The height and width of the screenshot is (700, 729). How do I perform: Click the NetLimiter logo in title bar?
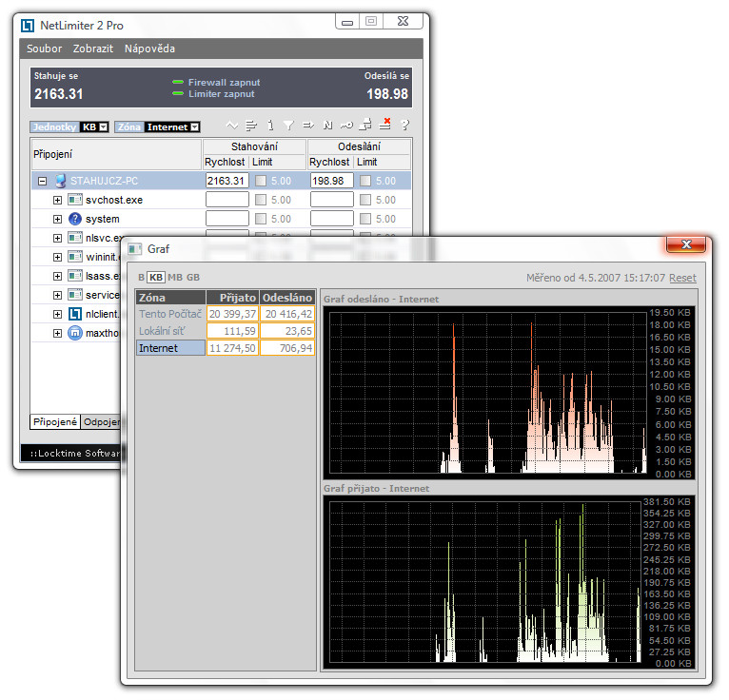(x=28, y=26)
